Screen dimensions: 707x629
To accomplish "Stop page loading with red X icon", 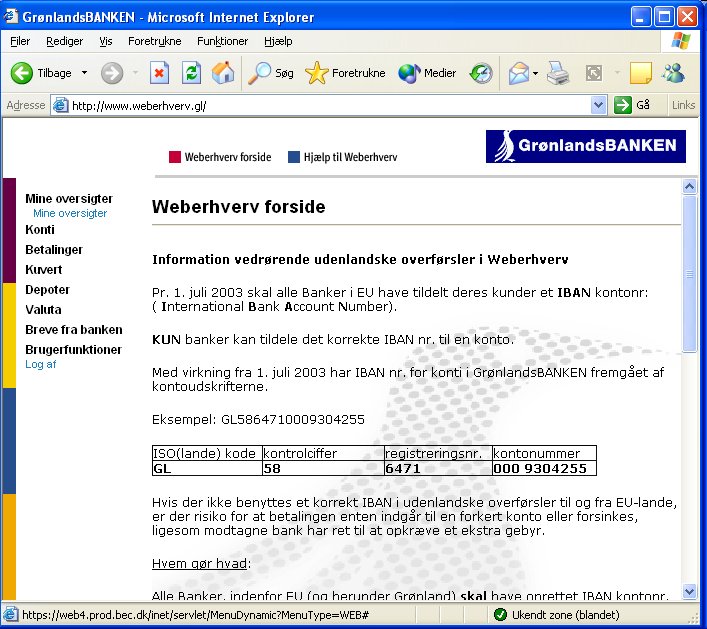I will point(159,73).
